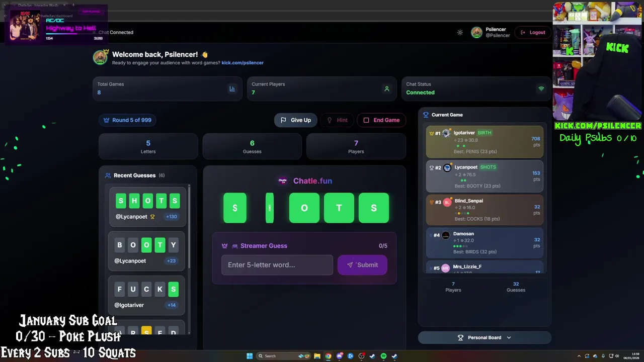
Task: Click the SHOTS tag next to Lycanpoet
Action: (488, 167)
